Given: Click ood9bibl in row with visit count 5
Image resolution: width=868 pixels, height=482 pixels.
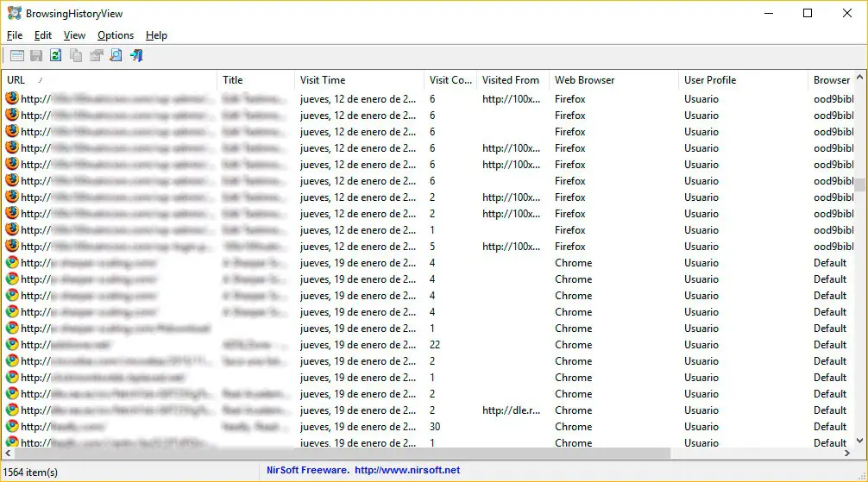Looking at the screenshot, I should point(833,246).
